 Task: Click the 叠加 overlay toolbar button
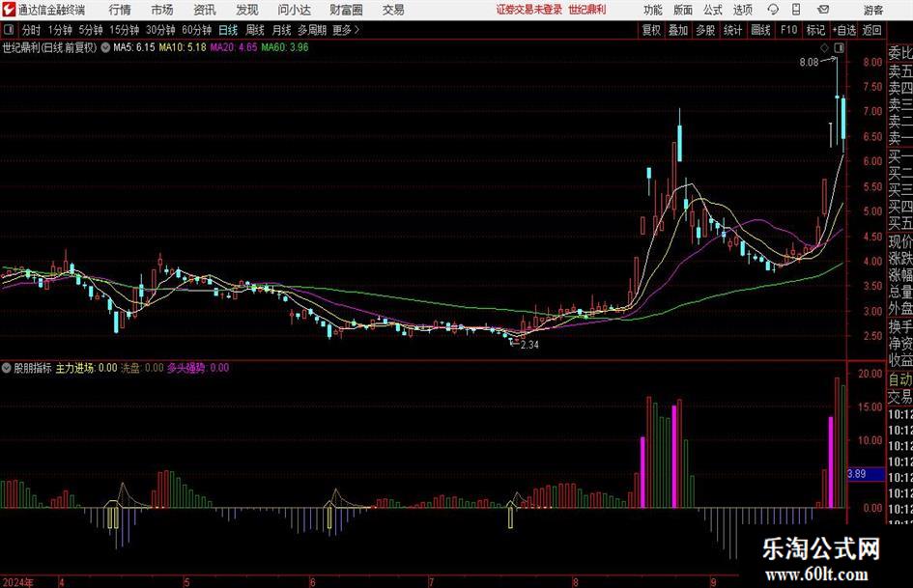[678, 30]
